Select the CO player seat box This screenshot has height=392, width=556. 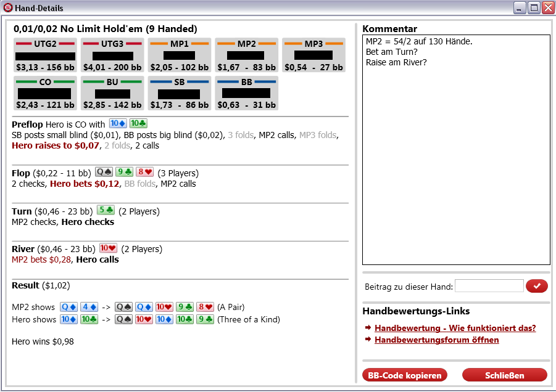coord(46,93)
